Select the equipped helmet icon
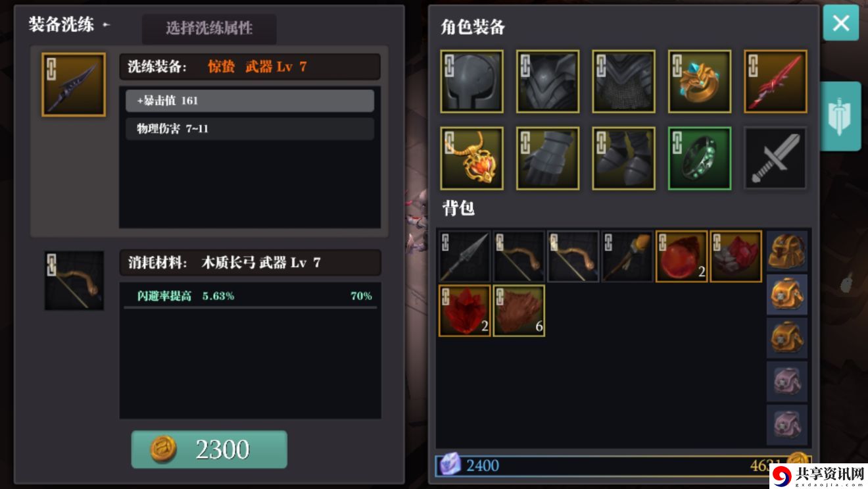 pyautogui.click(x=471, y=82)
